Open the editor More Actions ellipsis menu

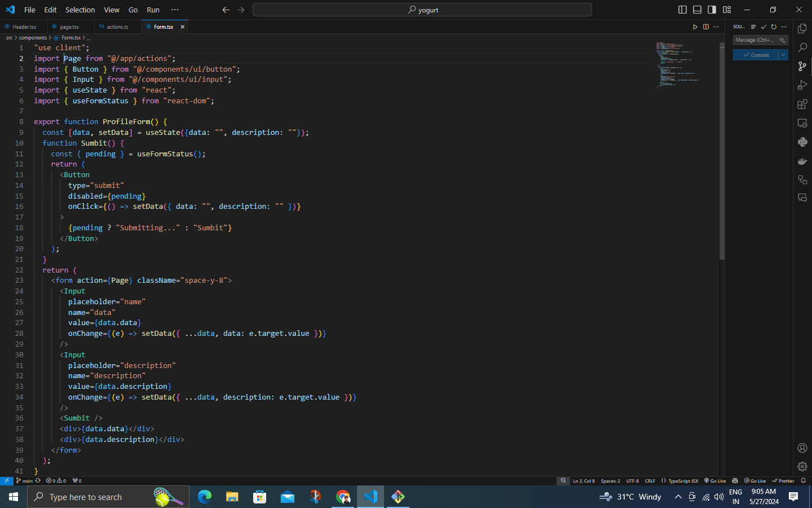coord(716,27)
